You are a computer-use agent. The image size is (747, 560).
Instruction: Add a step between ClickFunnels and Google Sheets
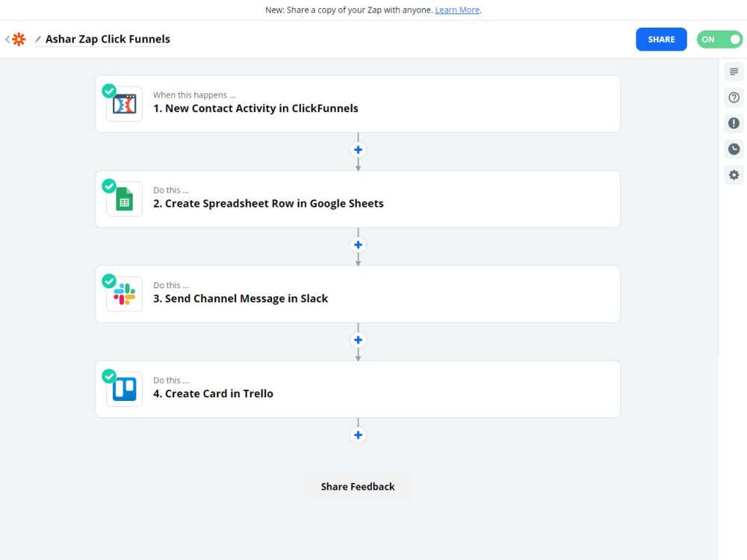(x=358, y=149)
